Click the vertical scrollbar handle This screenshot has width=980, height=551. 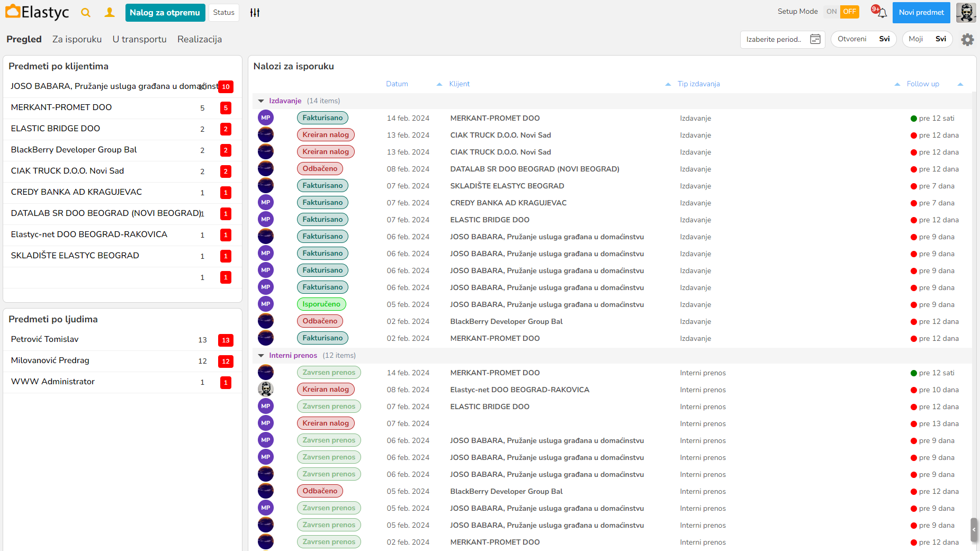(x=974, y=529)
